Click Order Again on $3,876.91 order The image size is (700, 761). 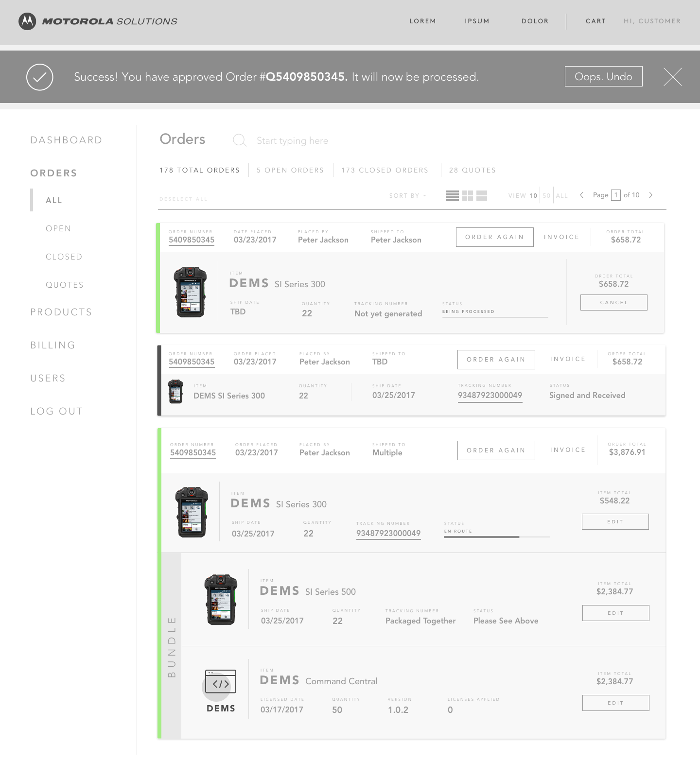coord(496,450)
